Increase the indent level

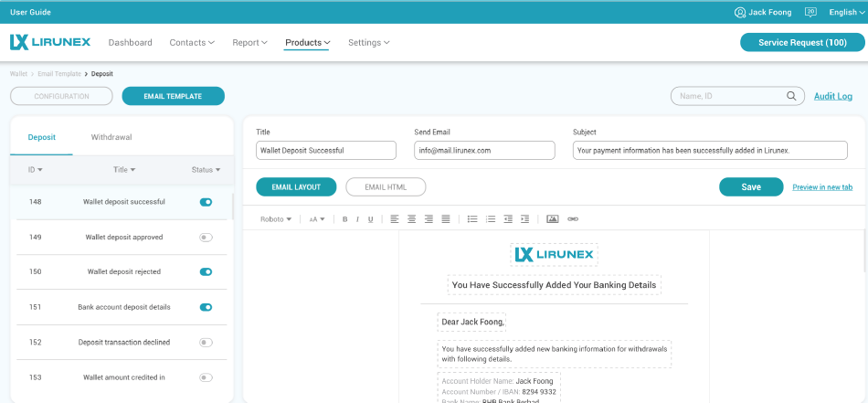pyautogui.click(x=524, y=219)
